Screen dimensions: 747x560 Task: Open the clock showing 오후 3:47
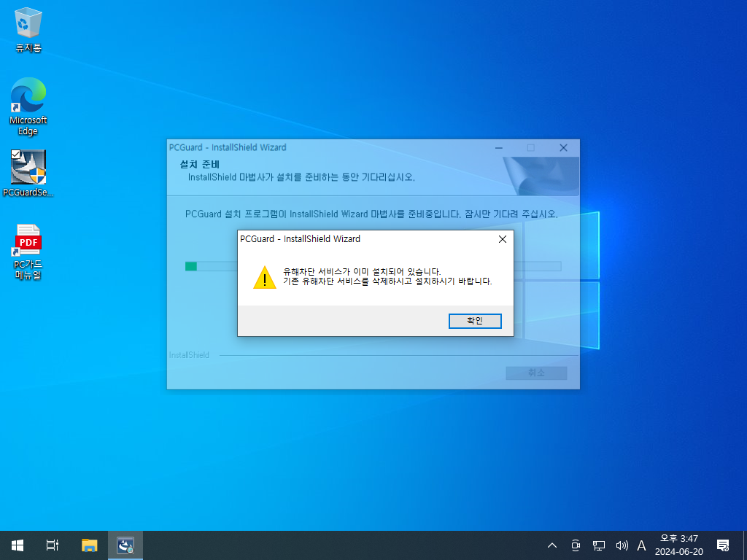[x=679, y=545]
